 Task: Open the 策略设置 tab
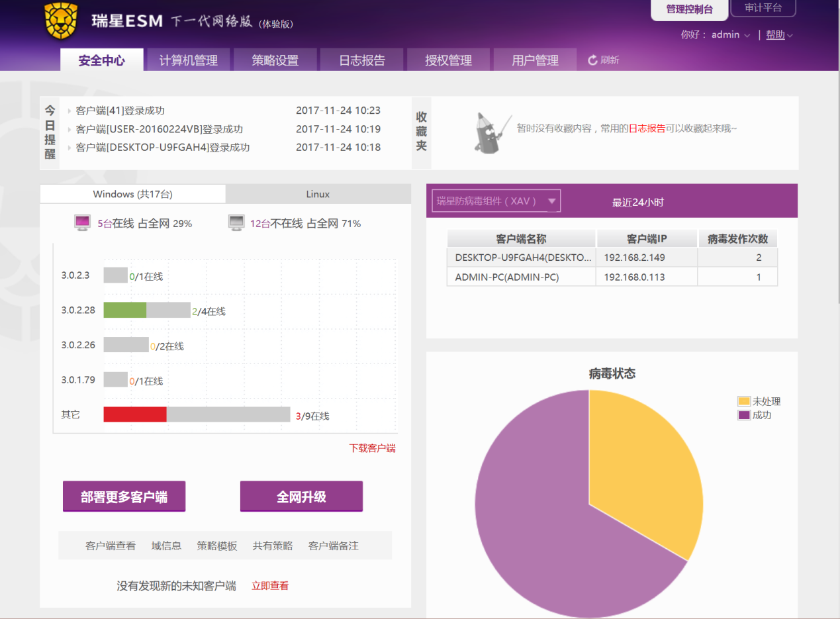[275, 60]
